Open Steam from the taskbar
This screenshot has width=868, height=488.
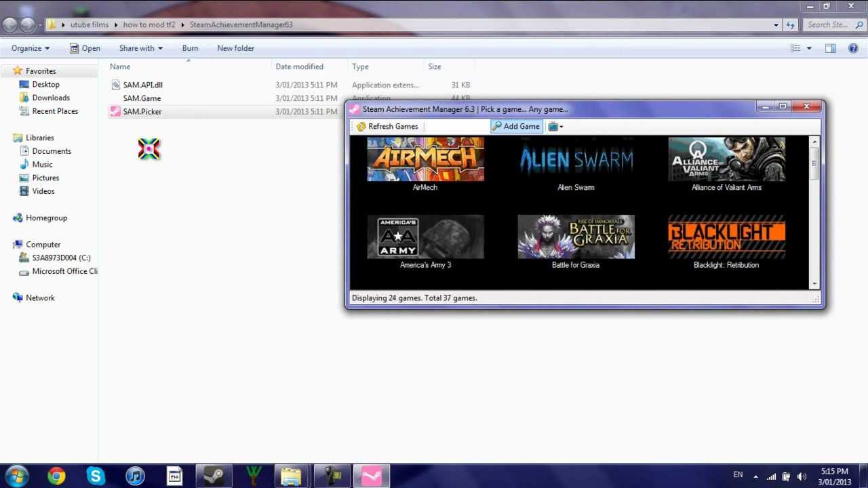coord(214,476)
